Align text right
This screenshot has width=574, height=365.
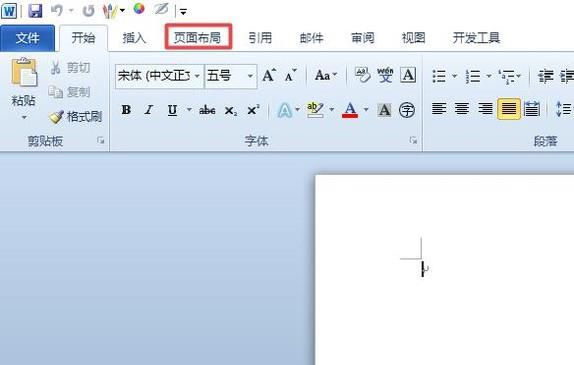pyautogui.click(x=485, y=109)
